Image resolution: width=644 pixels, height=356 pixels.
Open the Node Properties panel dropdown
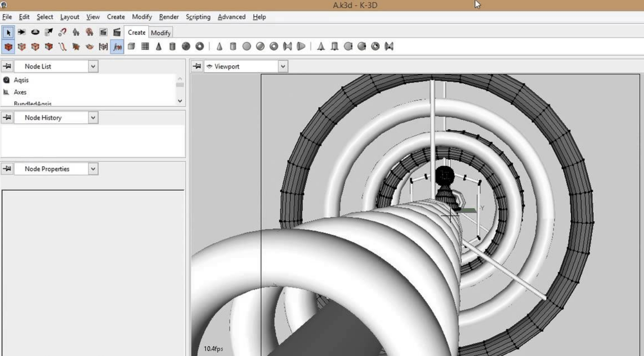click(93, 169)
